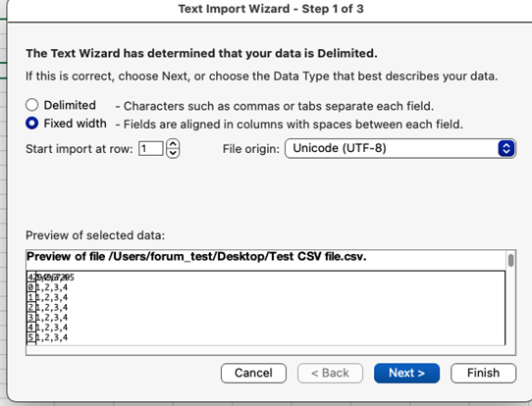
Task: Select the Fixed width radio option
Action: click(31, 123)
